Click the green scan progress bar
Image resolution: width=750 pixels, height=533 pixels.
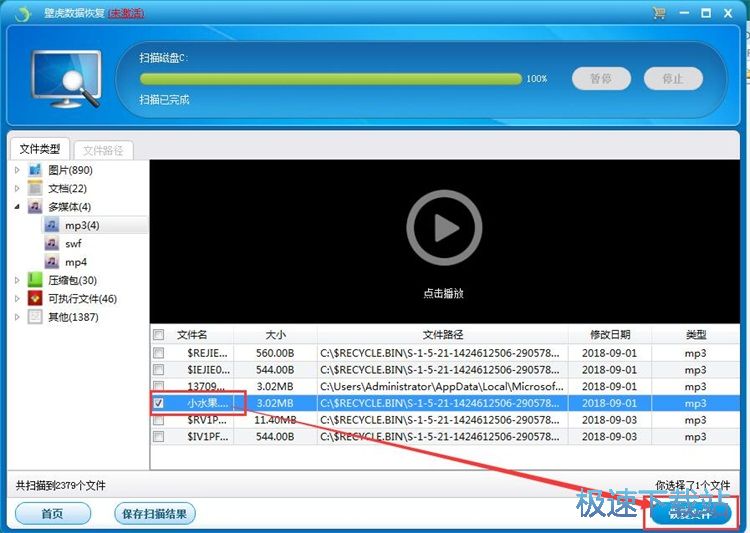click(x=331, y=79)
